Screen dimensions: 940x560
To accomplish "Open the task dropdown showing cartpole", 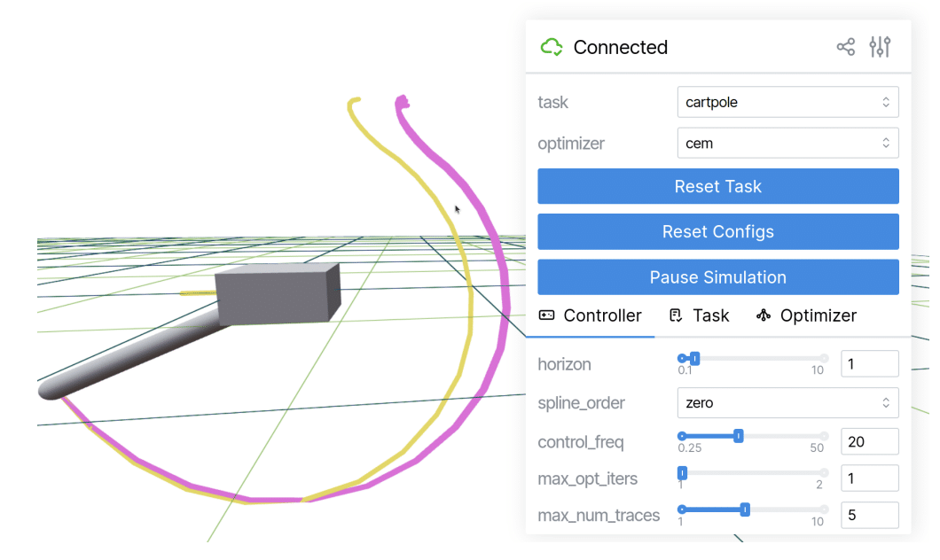I will pyautogui.click(x=787, y=102).
